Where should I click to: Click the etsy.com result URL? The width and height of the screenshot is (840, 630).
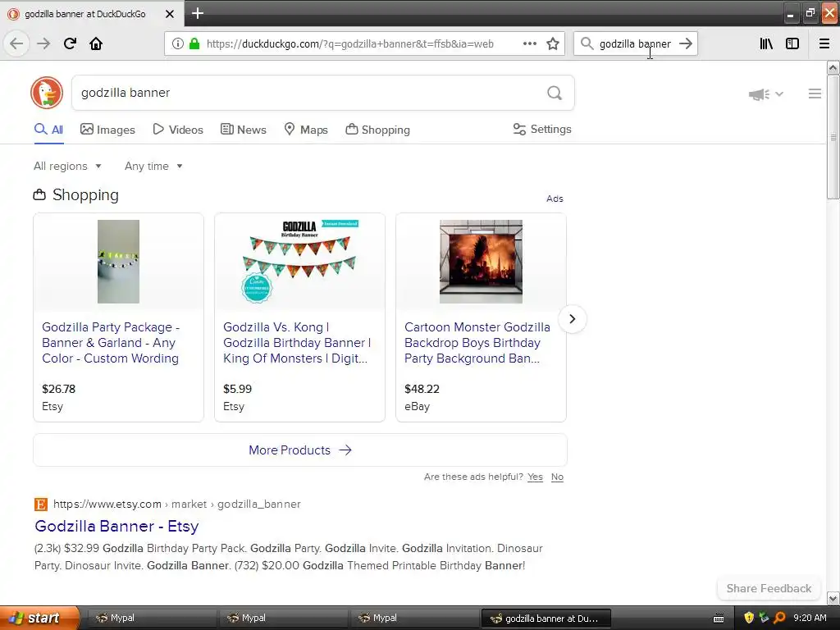pos(177,504)
